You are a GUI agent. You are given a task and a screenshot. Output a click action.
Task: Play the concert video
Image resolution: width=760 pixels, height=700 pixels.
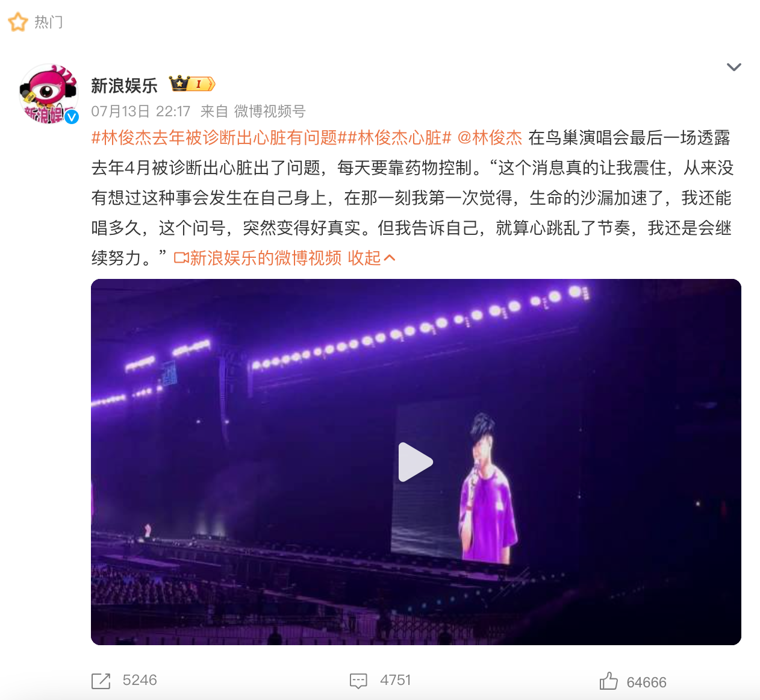point(416,462)
